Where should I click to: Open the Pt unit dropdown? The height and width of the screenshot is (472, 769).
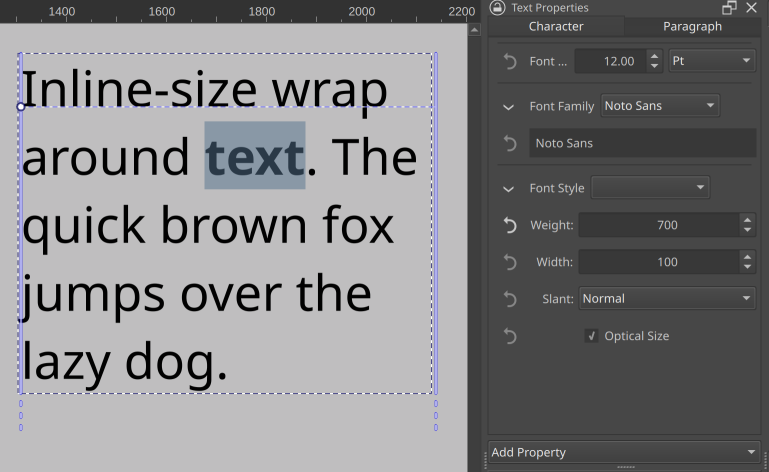[x=712, y=61]
